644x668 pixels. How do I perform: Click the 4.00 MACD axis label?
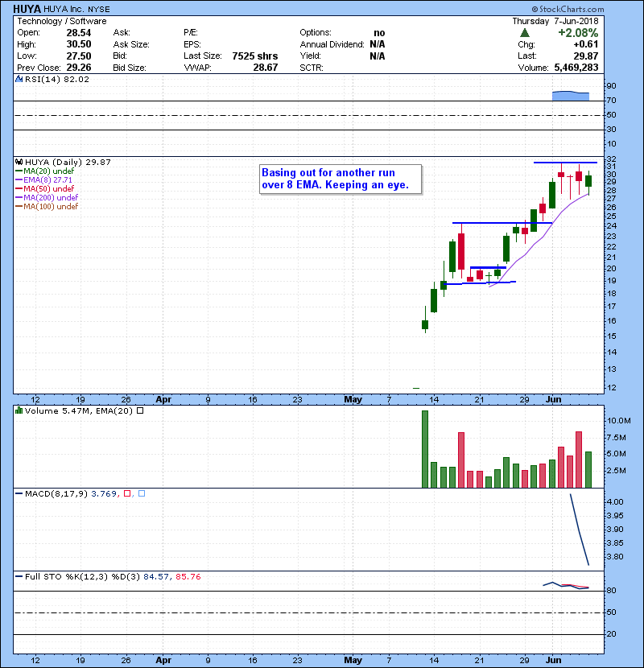click(x=614, y=502)
